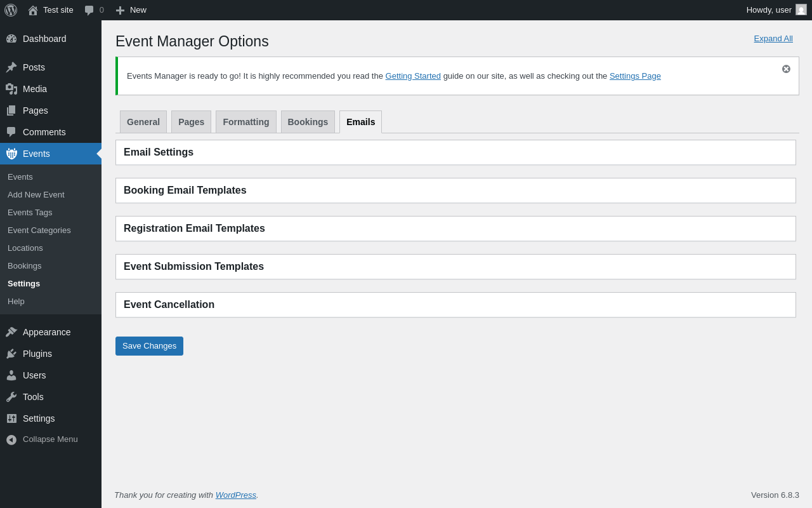This screenshot has height=508, width=812.
Task: Click the user avatar in top bar
Action: pyautogui.click(x=801, y=10)
